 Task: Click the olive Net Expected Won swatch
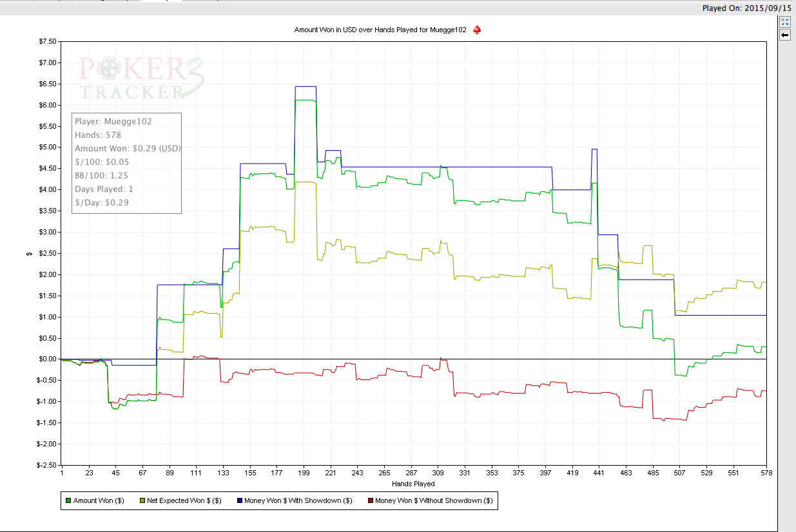click(142, 500)
